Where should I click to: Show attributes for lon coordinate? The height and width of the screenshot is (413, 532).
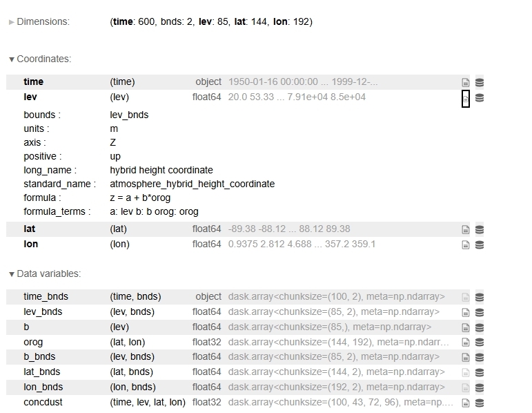point(465,244)
